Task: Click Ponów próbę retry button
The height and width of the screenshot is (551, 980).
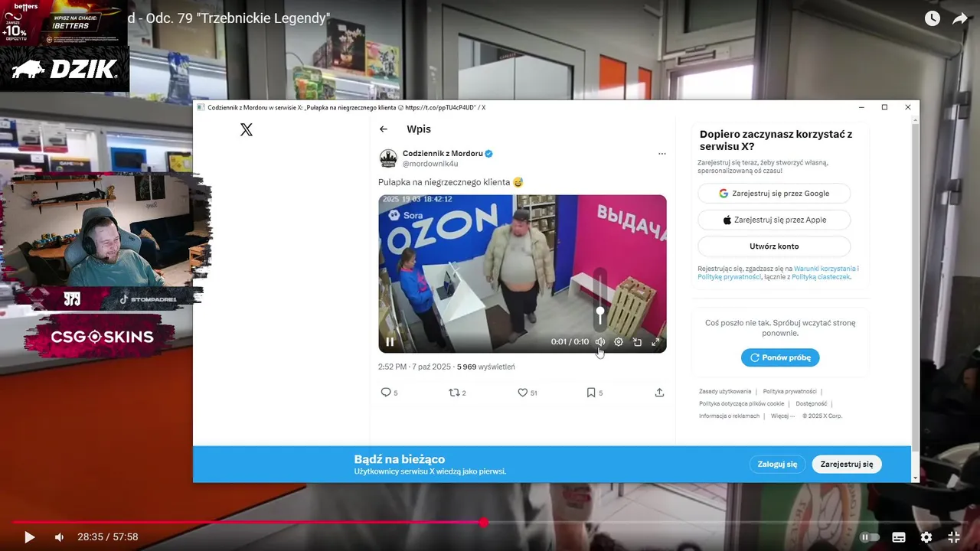Action: point(780,357)
